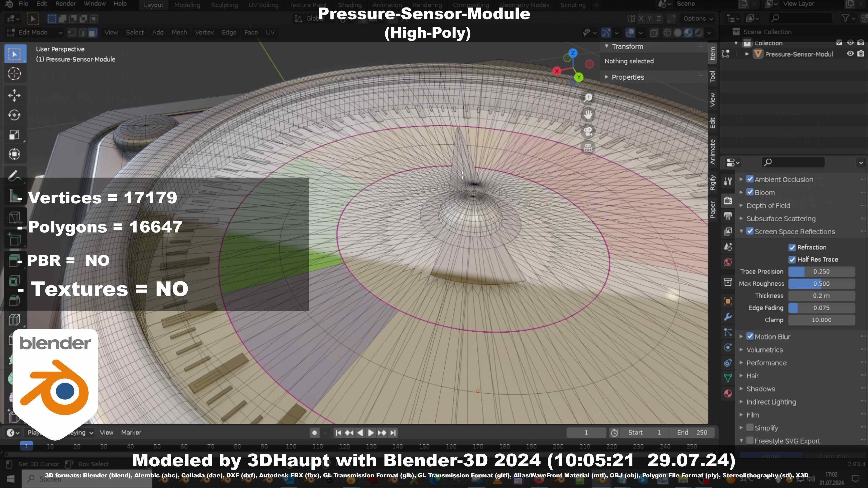Image resolution: width=868 pixels, height=488 pixels.
Task: Choose the Move tool
Action: pos(14,95)
